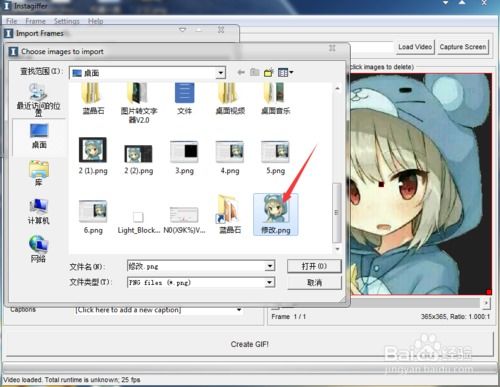This screenshot has height=387, width=500.
Task: Click the file list scroll down arrow
Action: coord(337,249)
